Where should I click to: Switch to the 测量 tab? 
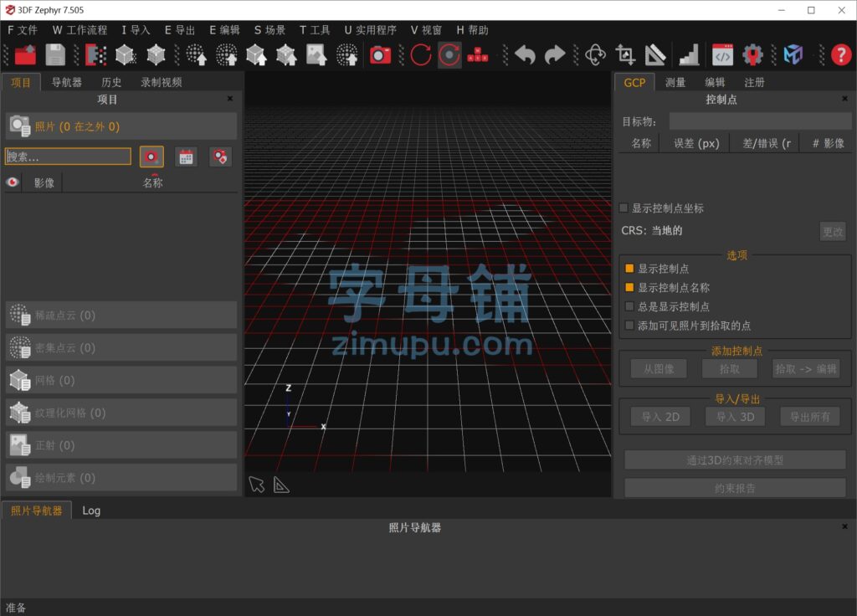click(x=675, y=83)
